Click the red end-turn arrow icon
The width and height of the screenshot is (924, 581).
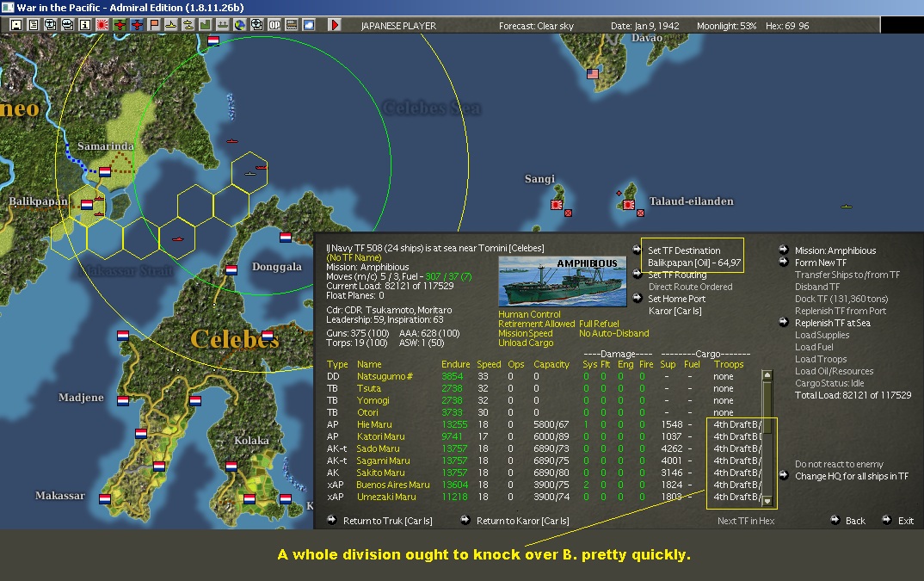pyautogui.click(x=334, y=25)
